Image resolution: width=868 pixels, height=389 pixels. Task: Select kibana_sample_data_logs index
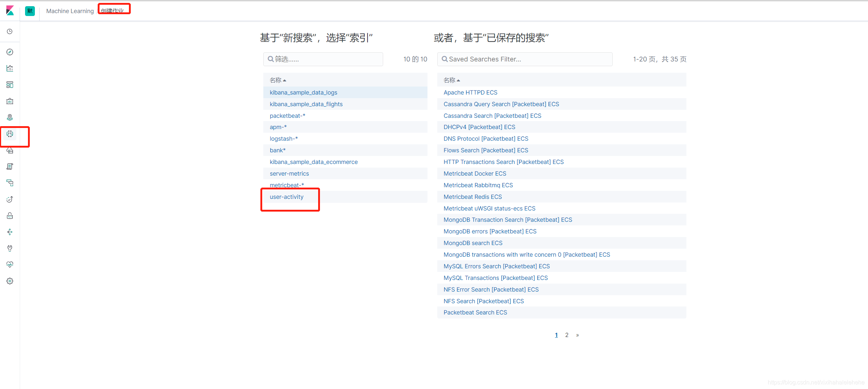coord(304,92)
